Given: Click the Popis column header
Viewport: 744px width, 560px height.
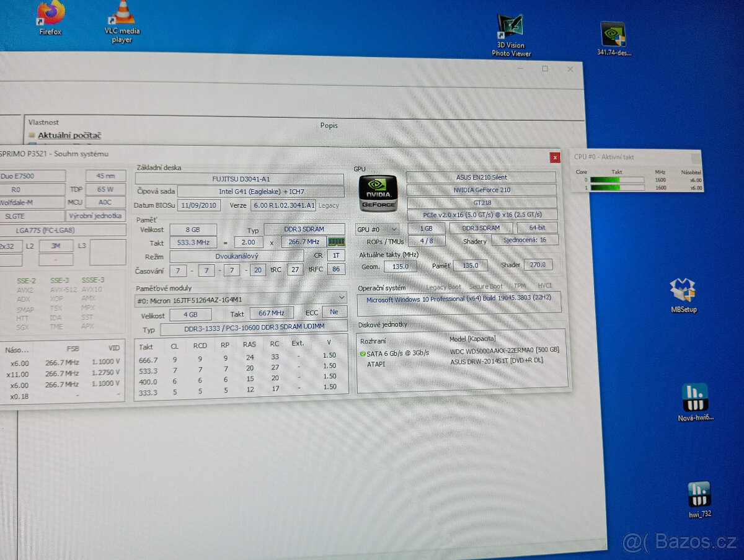Looking at the screenshot, I should 329,125.
